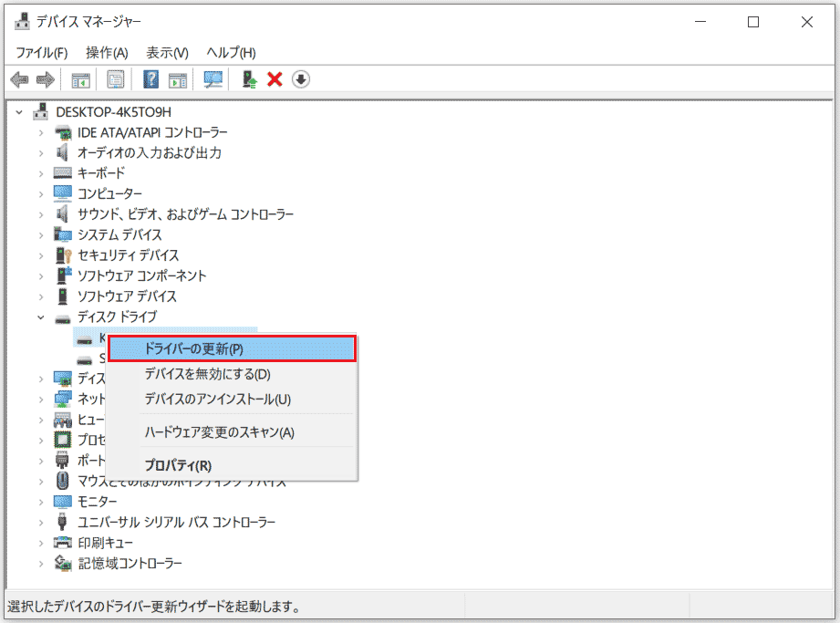840x623 pixels.
Task: Open the 操作(A) menu
Action: (107, 53)
